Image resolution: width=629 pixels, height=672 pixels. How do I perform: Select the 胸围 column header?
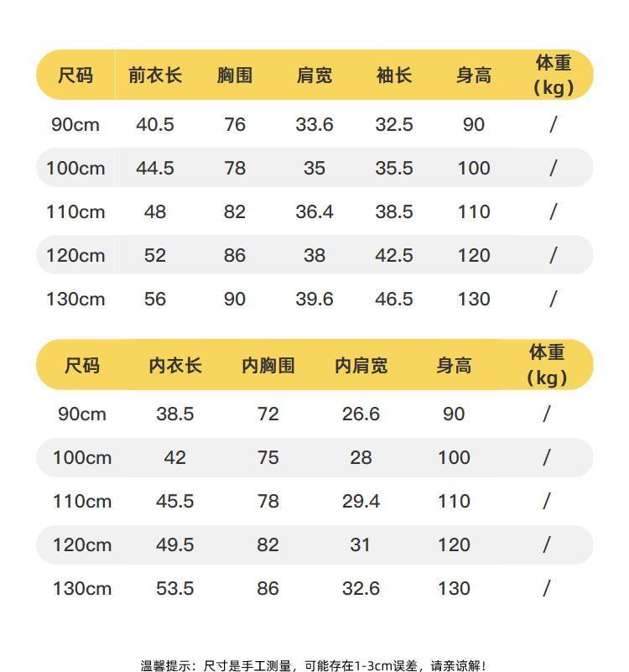(x=235, y=76)
